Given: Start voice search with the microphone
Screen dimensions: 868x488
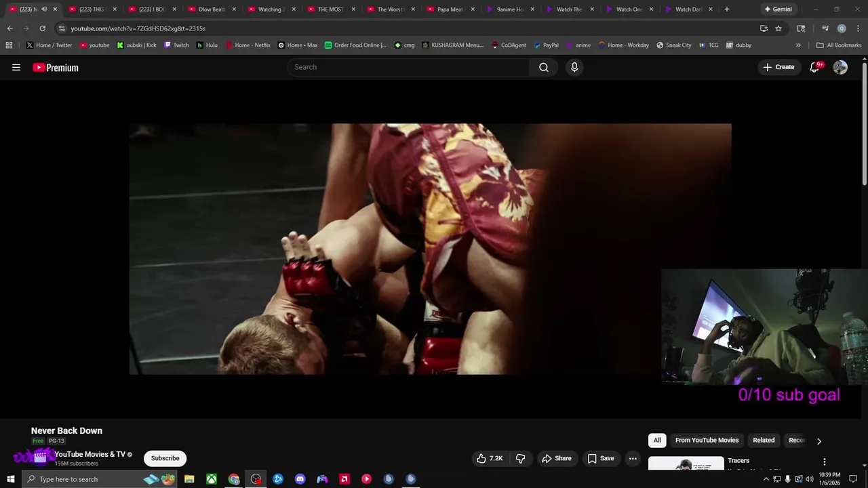Looking at the screenshot, I should [x=574, y=67].
